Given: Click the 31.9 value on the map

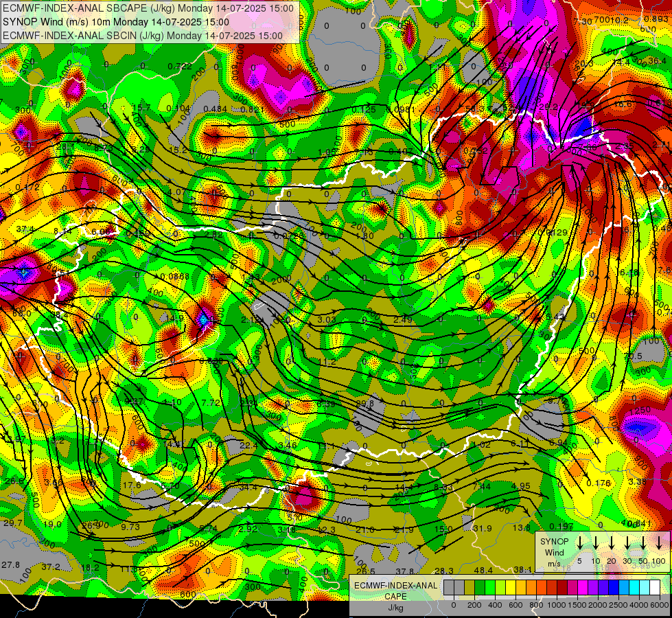Looking at the screenshot, I should click(x=482, y=528).
